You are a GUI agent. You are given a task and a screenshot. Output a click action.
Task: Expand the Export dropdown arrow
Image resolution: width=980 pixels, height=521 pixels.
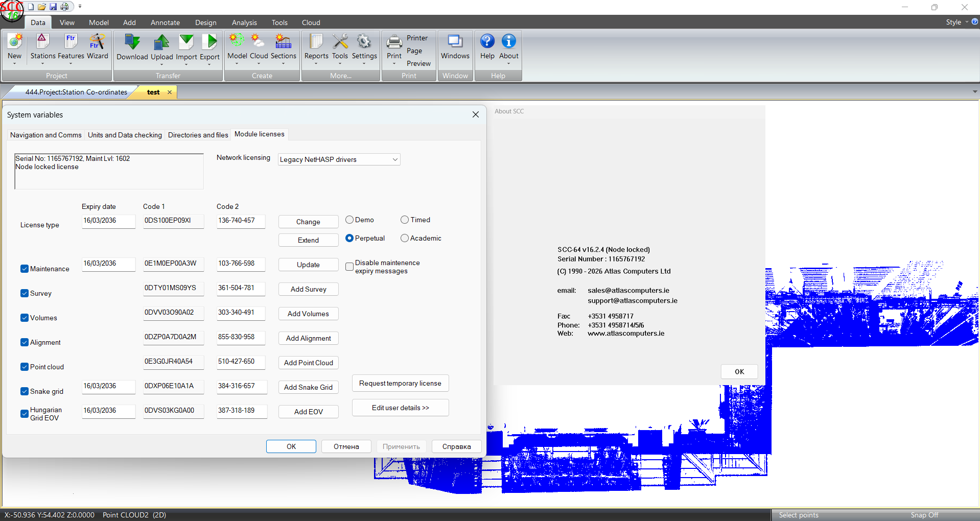(x=209, y=65)
